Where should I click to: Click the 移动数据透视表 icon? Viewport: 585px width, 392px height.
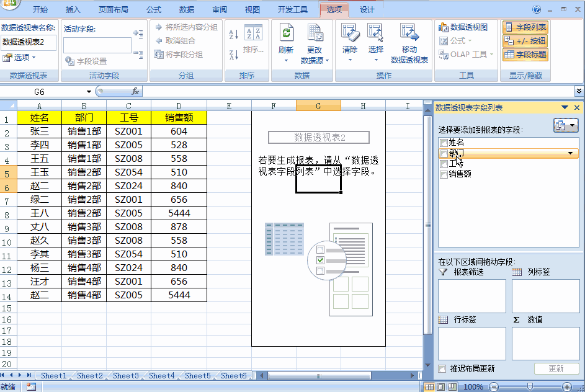point(409,32)
